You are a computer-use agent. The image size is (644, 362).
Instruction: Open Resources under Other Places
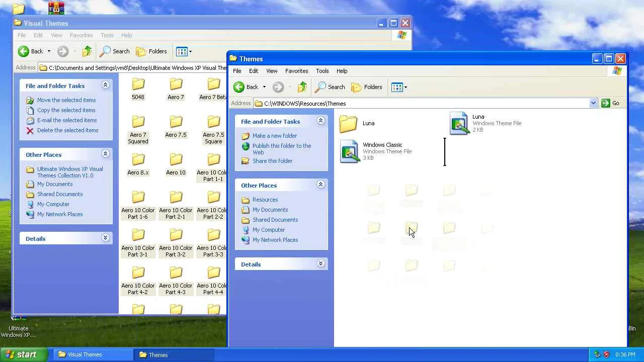pos(265,200)
